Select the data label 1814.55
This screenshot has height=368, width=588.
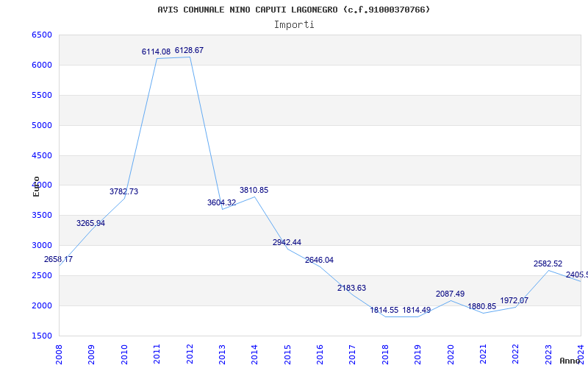click(x=384, y=311)
